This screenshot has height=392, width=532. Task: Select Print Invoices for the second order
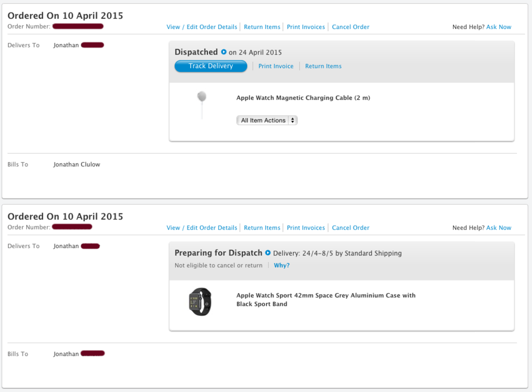point(306,228)
